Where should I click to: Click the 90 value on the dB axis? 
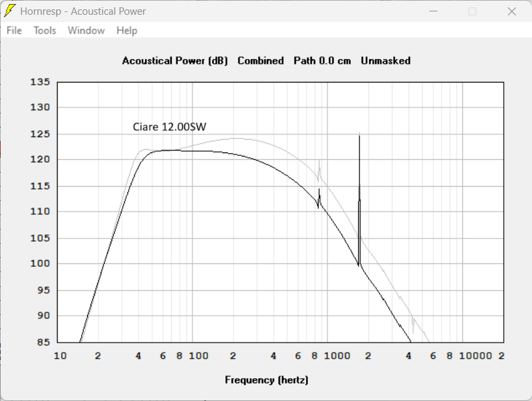coord(44,316)
